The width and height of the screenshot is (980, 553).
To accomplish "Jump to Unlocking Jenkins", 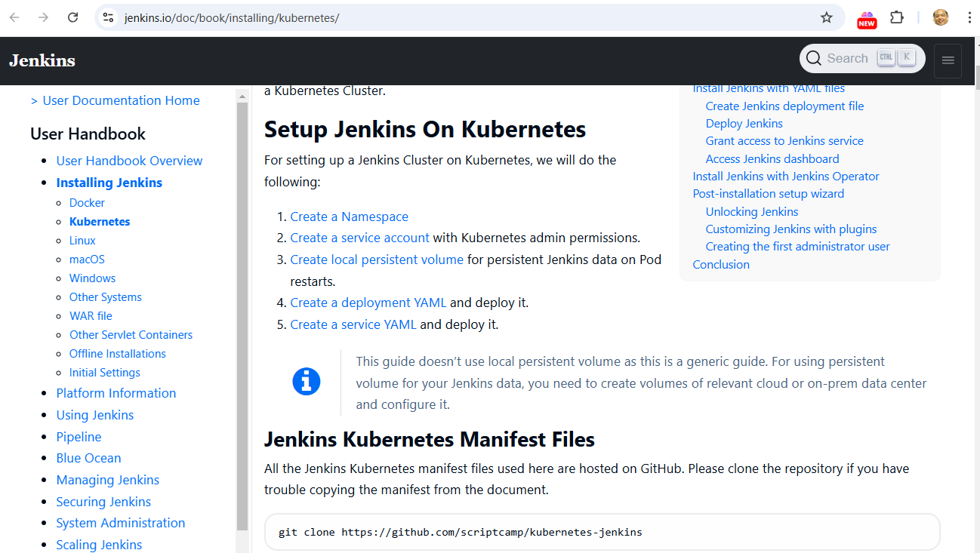I will pyautogui.click(x=752, y=212).
